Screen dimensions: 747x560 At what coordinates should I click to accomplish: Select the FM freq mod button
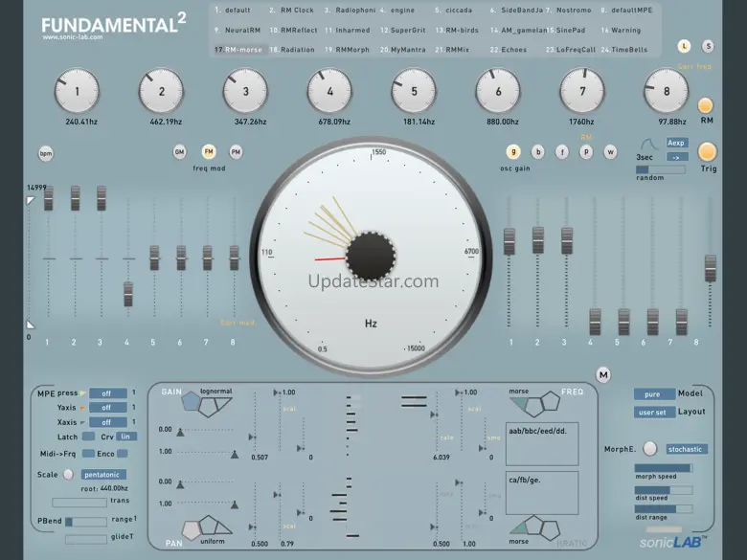click(x=209, y=152)
